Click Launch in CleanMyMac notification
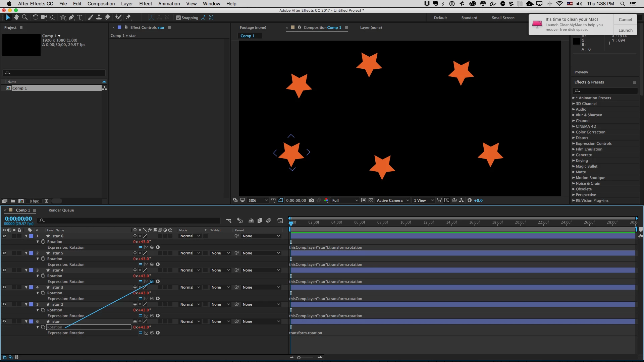This screenshot has width=644, height=362. click(x=625, y=30)
